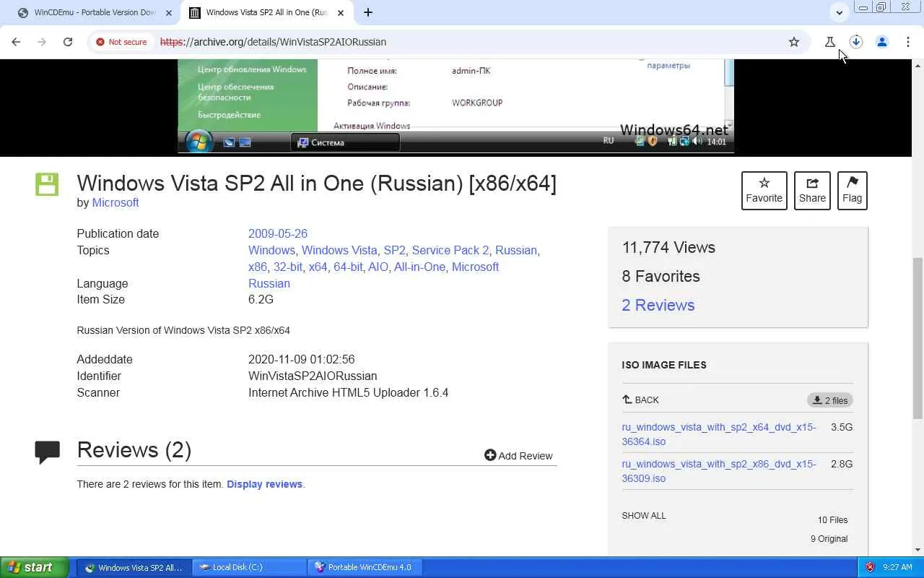Open a new browser tab
The width and height of the screenshot is (924, 578).
point(368,12)
